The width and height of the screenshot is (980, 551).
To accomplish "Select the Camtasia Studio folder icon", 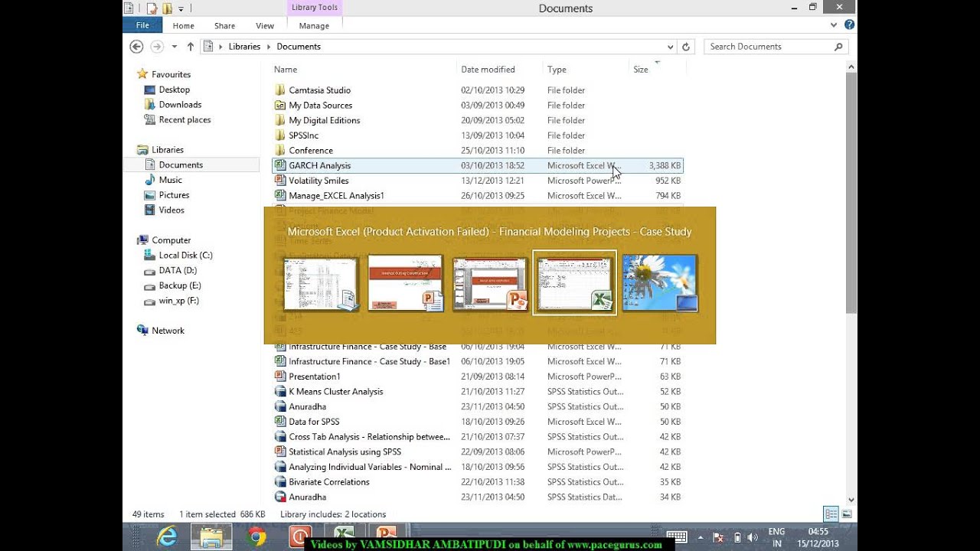I will coord(280,90).
